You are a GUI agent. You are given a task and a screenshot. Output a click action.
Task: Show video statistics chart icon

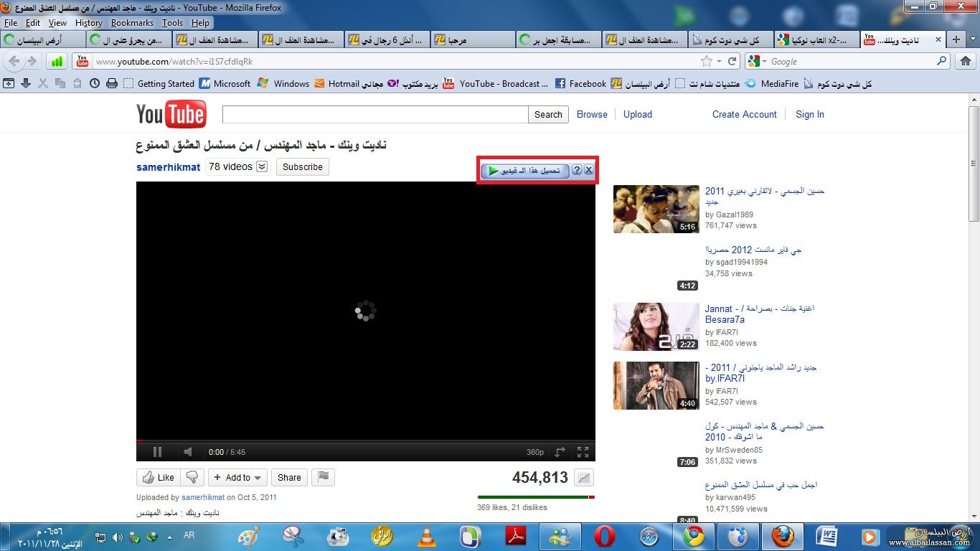point(584,478)
